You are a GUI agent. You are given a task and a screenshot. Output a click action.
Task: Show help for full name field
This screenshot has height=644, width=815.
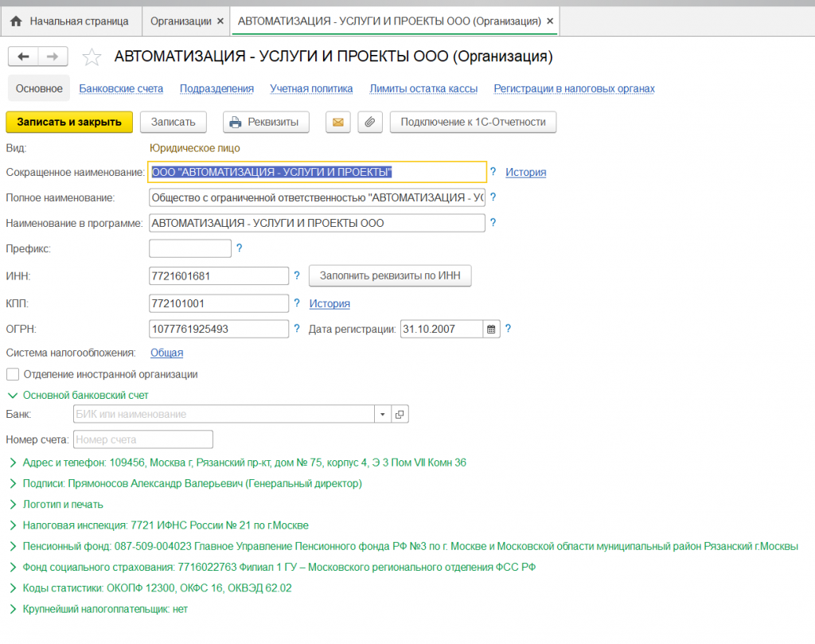coord(493,197)
